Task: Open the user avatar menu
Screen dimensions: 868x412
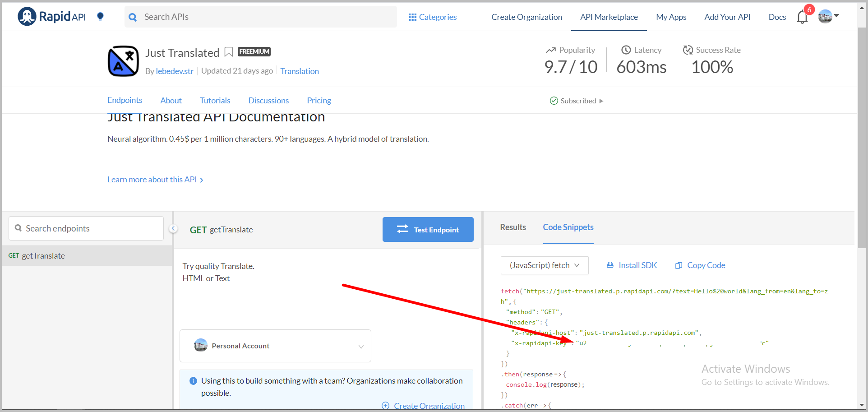Action: point(828,16)
